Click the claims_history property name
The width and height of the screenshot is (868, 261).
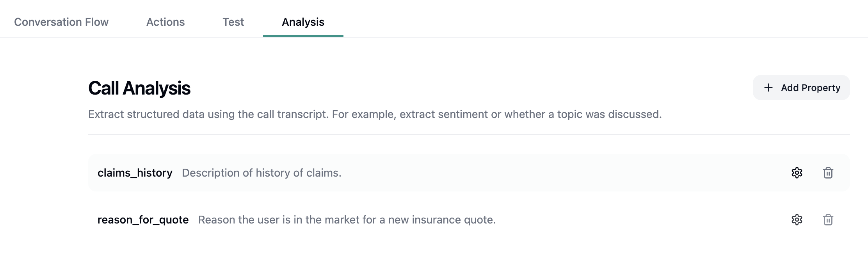tap(135, 173)
